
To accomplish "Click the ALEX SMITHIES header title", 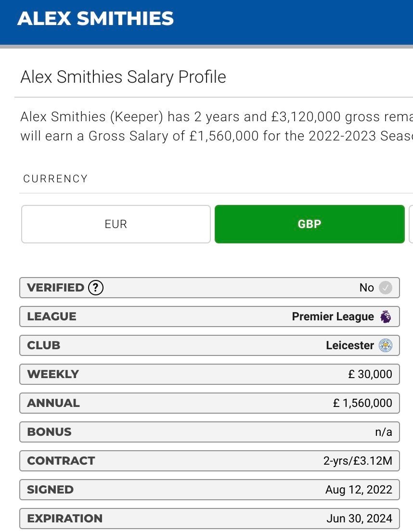I will (x=95, y=18).
